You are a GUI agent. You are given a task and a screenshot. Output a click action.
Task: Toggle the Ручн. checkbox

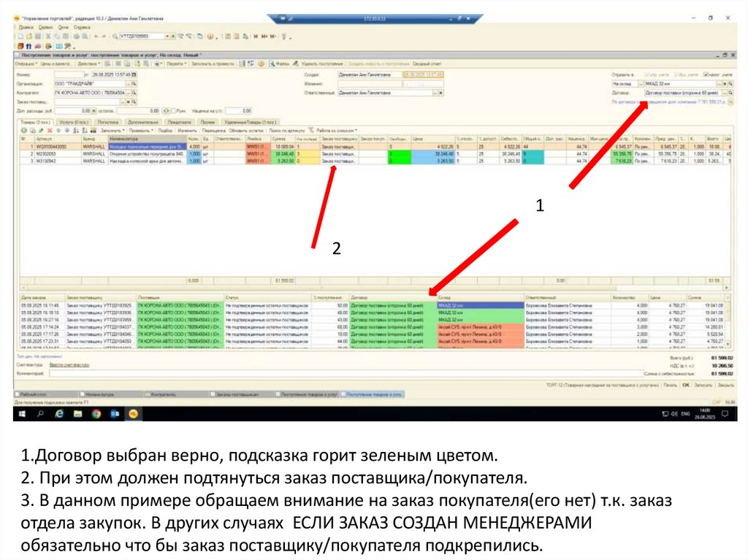(x=174, y=111)
